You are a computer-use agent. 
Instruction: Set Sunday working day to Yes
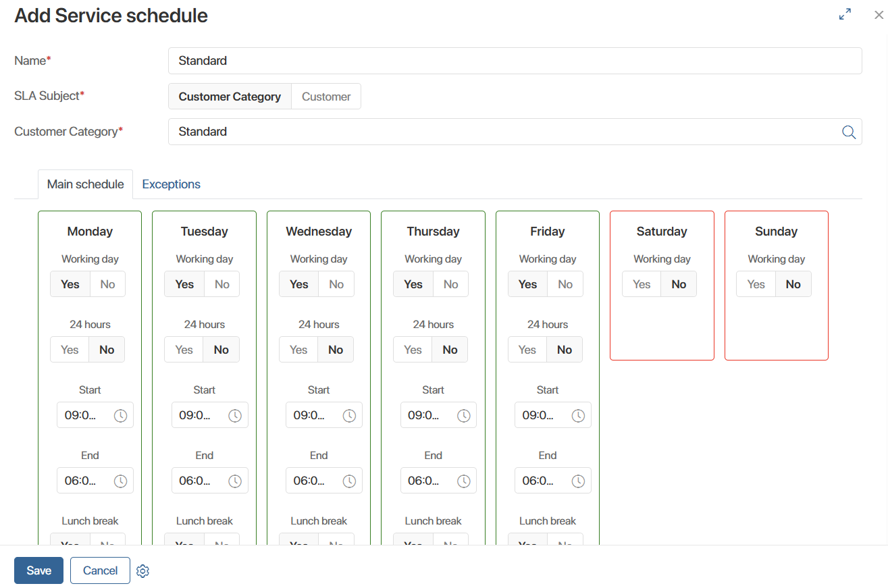[x=756, y=285]
